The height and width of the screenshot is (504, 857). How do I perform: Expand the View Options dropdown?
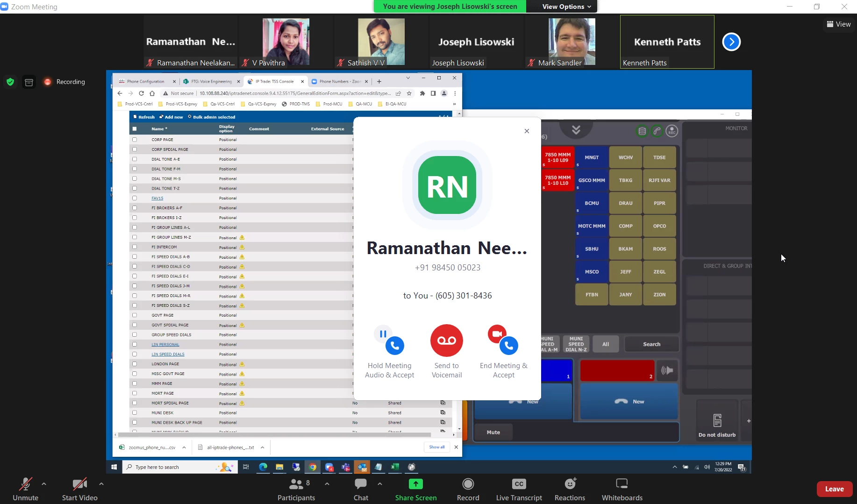click(x=567, y=7)
